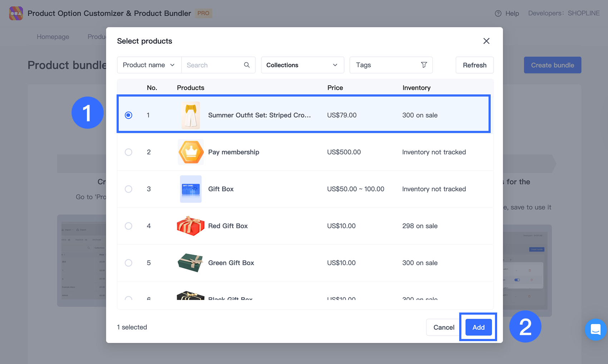Click the Green Gift Box product image

click(191, 263)
